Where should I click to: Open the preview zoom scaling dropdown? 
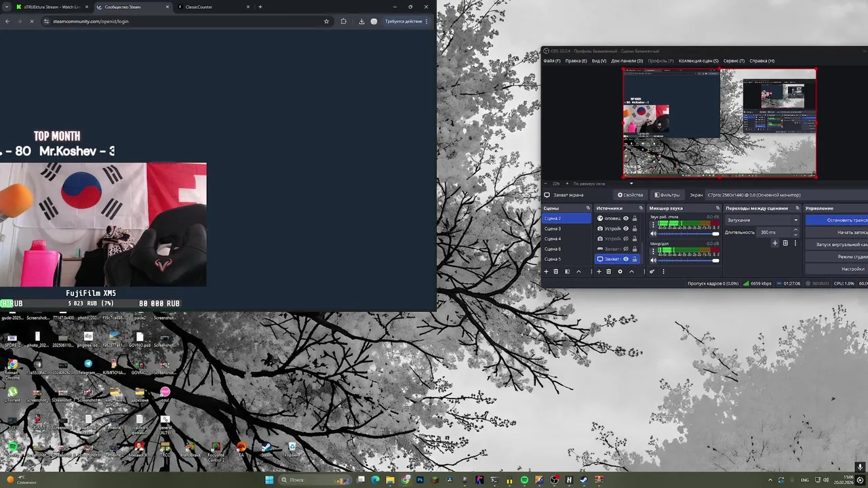point(631,183)
